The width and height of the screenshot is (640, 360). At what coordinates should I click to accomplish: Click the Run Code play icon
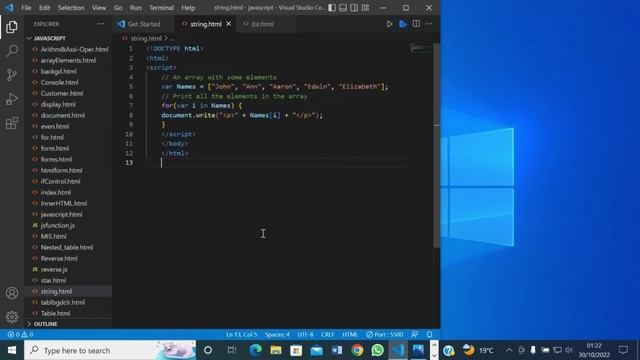click(x=389, y=24)
